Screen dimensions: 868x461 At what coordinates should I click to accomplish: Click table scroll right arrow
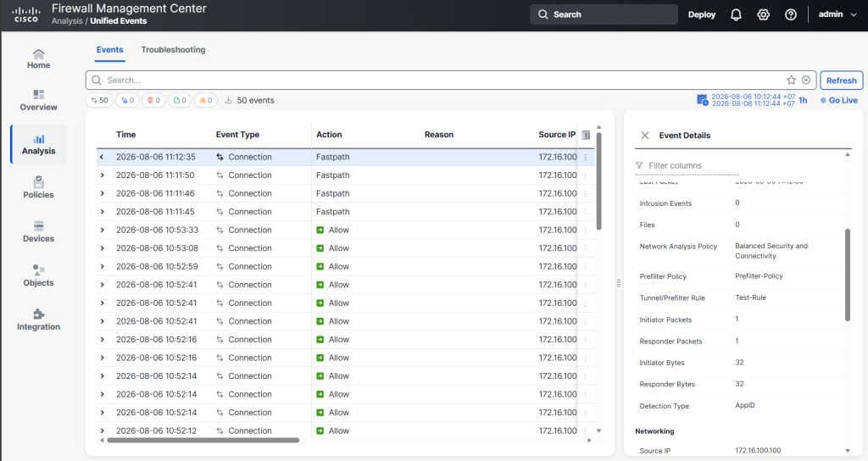coord(589,441)
